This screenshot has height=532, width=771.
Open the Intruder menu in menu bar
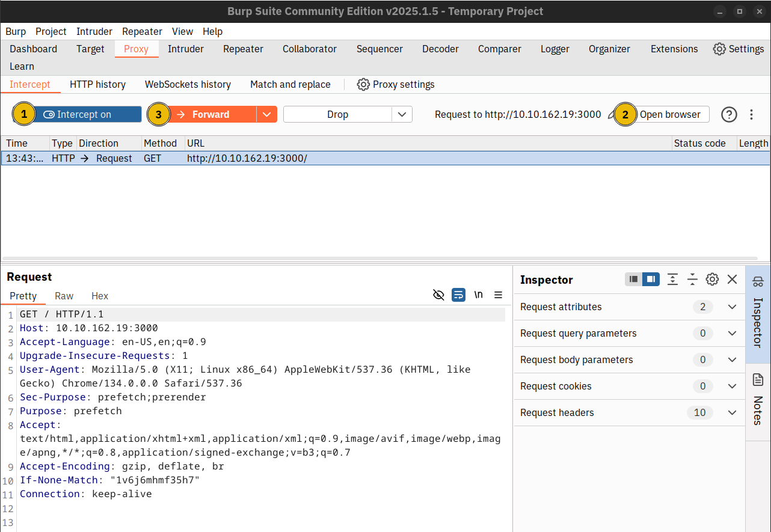[x=94, y=31]
